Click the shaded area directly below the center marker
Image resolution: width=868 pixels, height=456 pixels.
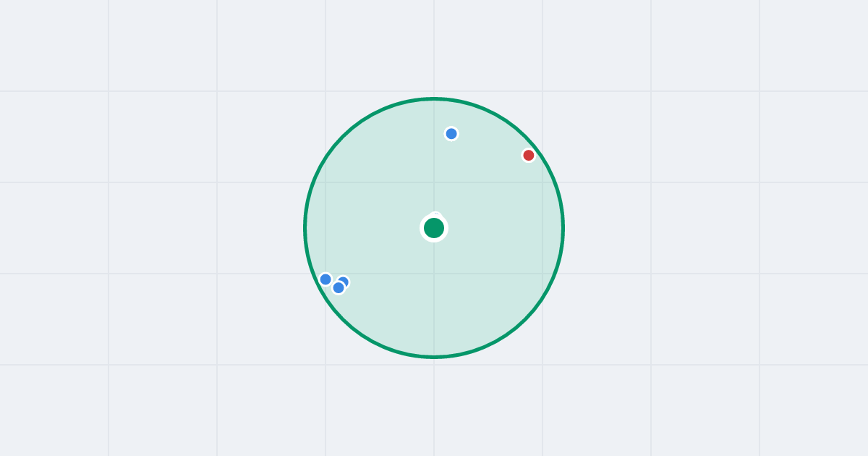tap(434, 297)
